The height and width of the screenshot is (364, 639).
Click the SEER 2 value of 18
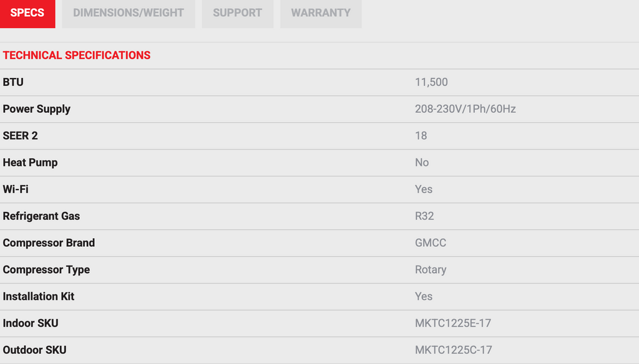point(419,135)
